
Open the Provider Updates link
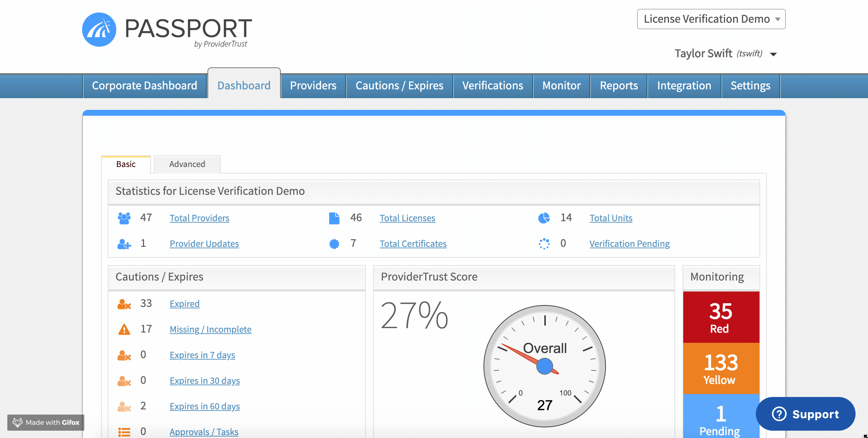pos(204,244)
